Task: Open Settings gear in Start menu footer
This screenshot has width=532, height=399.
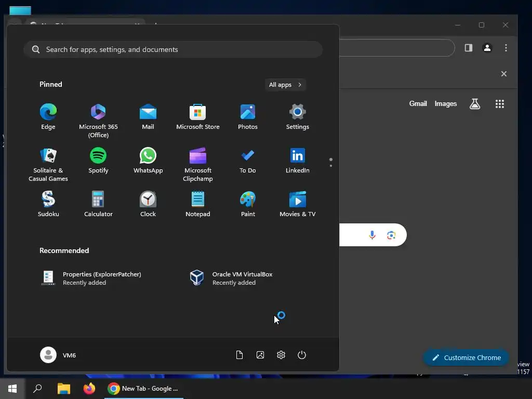Action: 281,355
